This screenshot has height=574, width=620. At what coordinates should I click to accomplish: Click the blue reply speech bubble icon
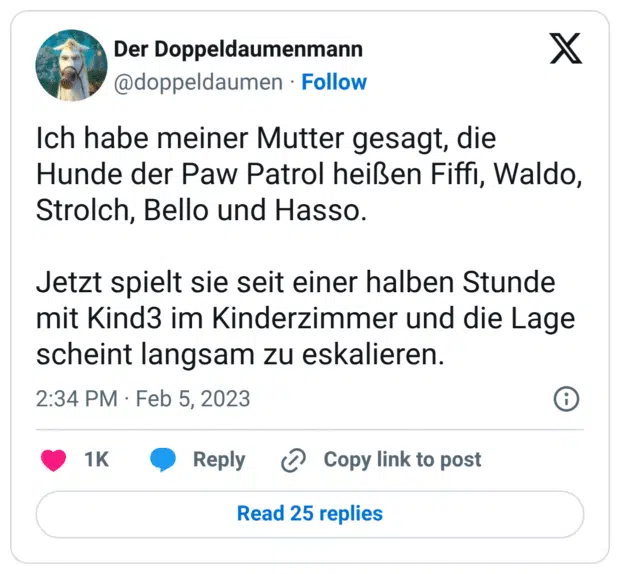pos(164,460)
